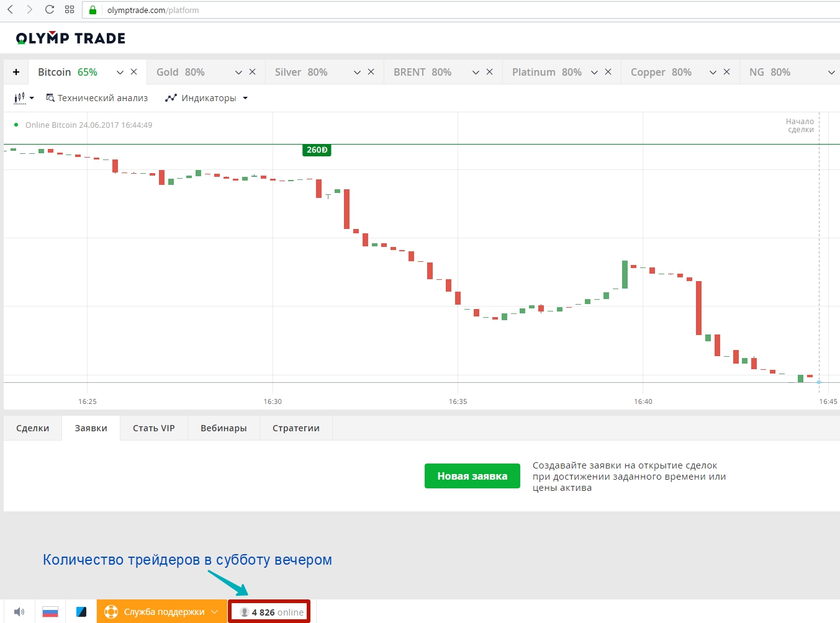Close the BRENT asset tab

[489, 72]
